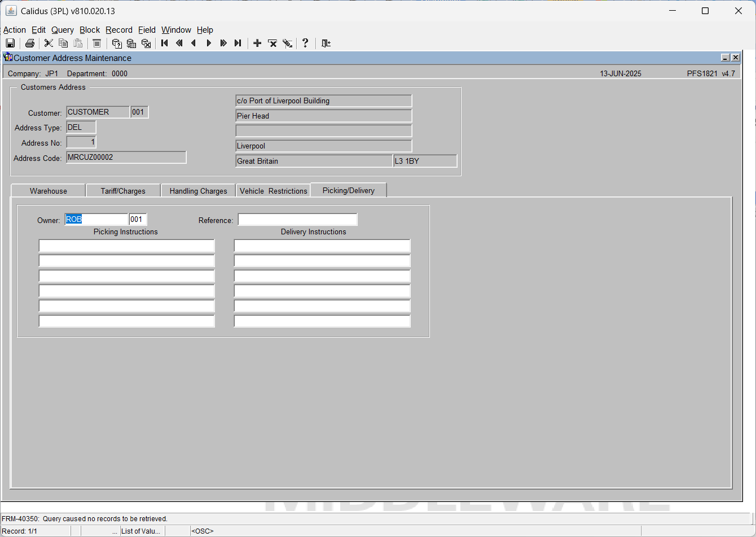
Task: Click the 13-JUN-2025 date text
Action: click(x=621, y=73)
